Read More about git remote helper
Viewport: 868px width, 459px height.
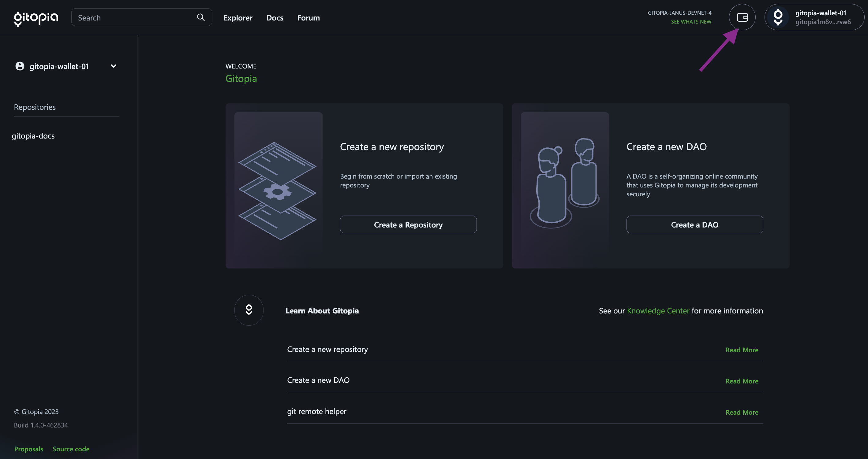pos(742,412)
